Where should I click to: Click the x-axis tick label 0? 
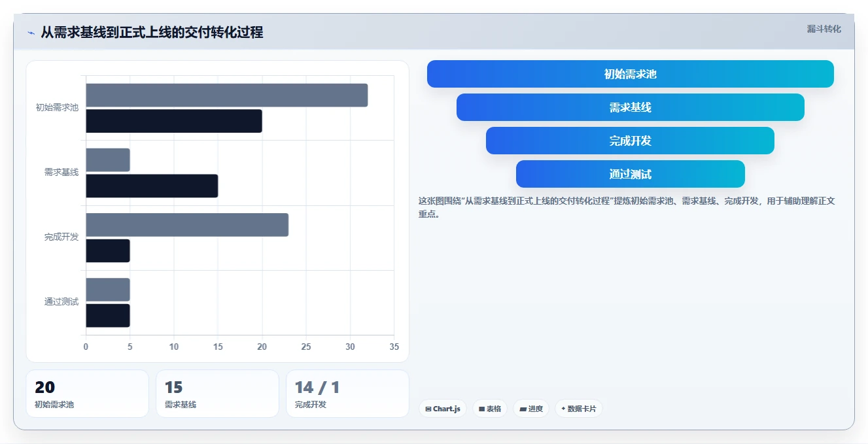[x=86, y=347]
